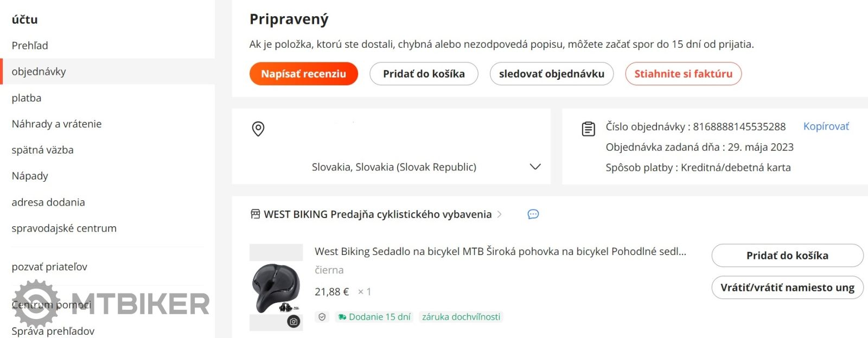Click Stiahnite si faktúru button
The image size is (868, 338).
[684, 74]
